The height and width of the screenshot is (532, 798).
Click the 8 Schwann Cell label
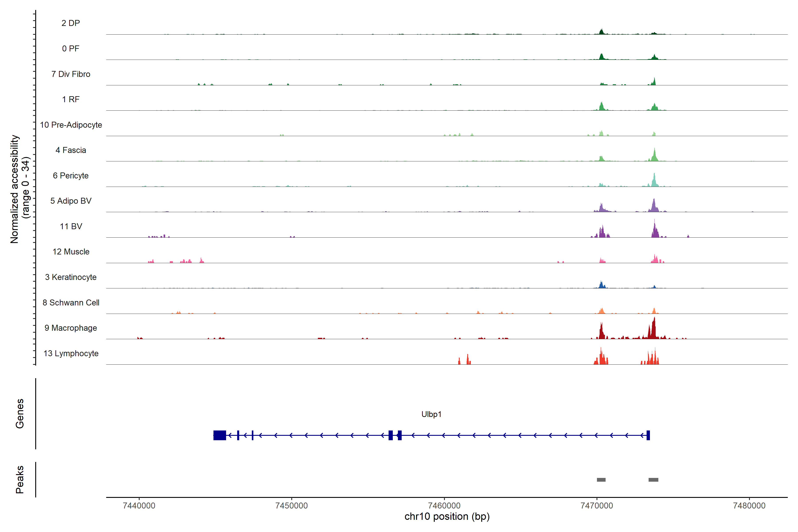[x=70, y=303]
